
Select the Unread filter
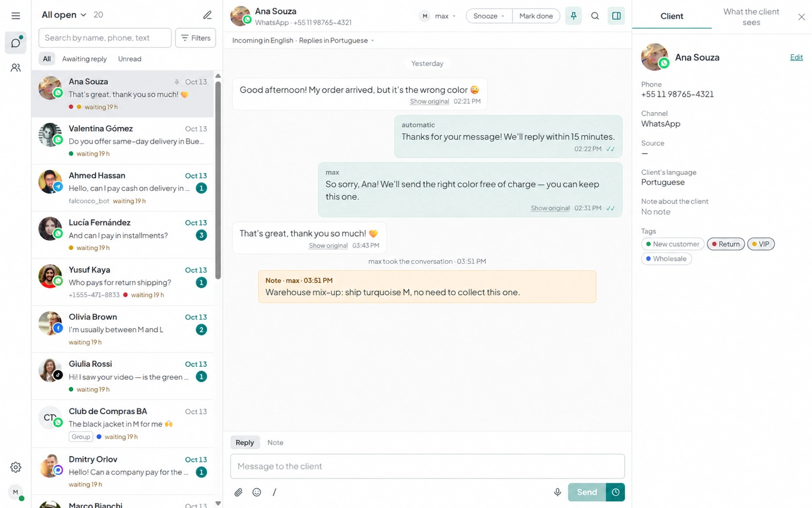(130, 59)
